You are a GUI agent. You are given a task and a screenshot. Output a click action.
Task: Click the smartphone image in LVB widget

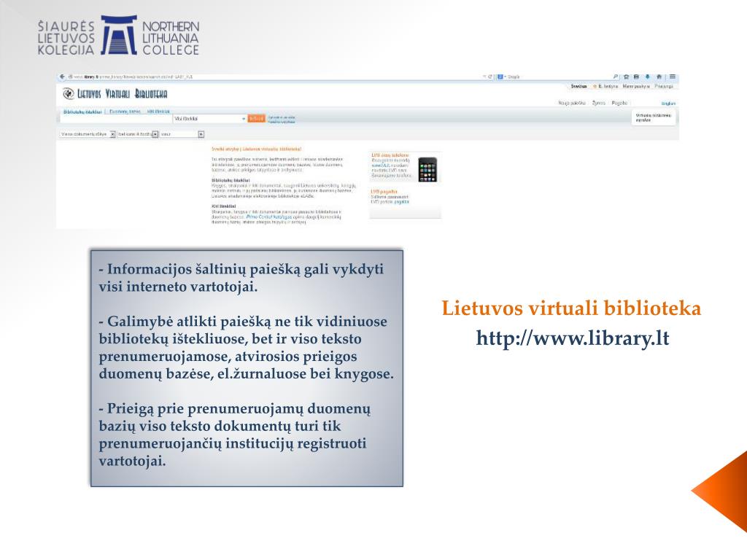[x=427, y=169]
